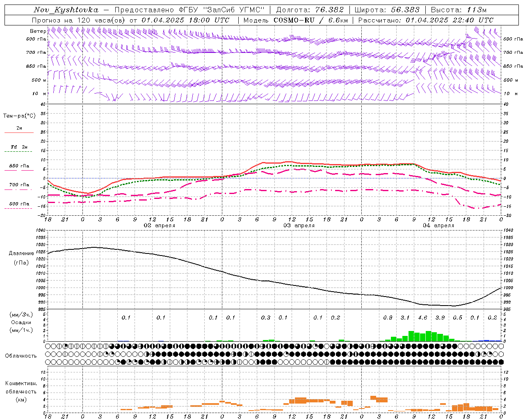
Task: Click the precipitation unit "(мм/1ч.)"
Action: tap(21, 330)
